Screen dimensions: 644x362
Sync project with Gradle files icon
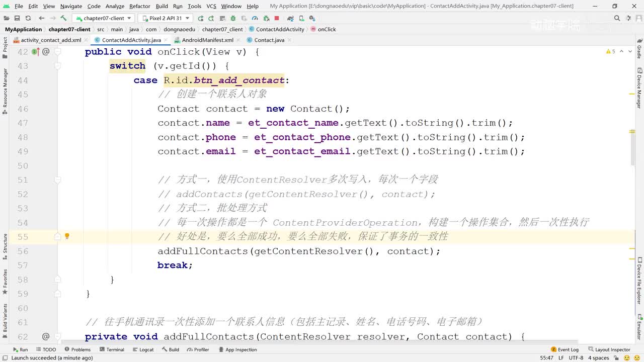[x=290, y=18]
